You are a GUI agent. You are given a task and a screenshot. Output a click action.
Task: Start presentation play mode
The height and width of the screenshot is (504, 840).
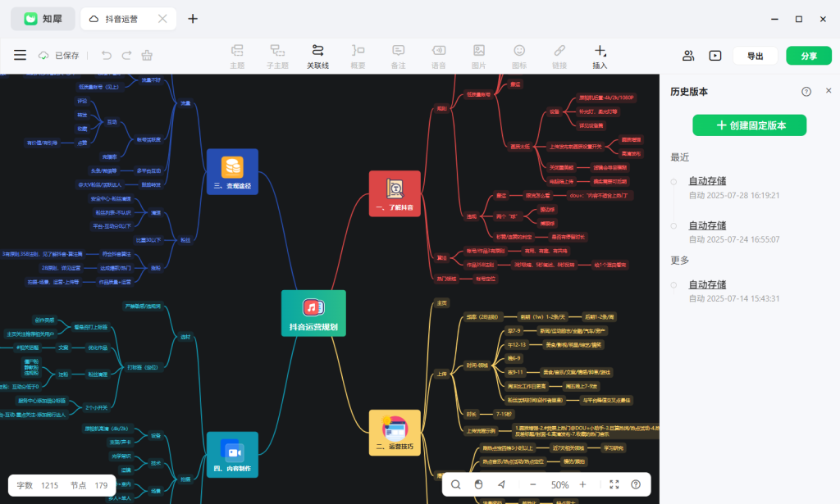coord(715,56)
